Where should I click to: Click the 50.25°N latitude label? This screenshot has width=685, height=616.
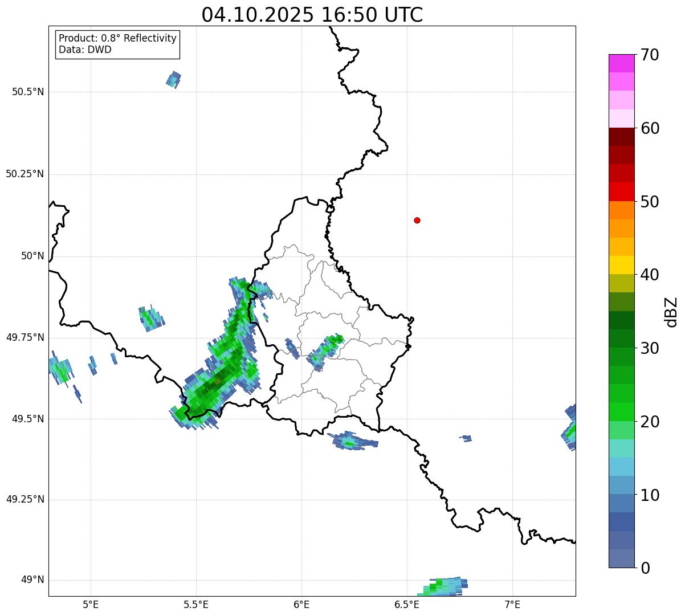(25, 174)
